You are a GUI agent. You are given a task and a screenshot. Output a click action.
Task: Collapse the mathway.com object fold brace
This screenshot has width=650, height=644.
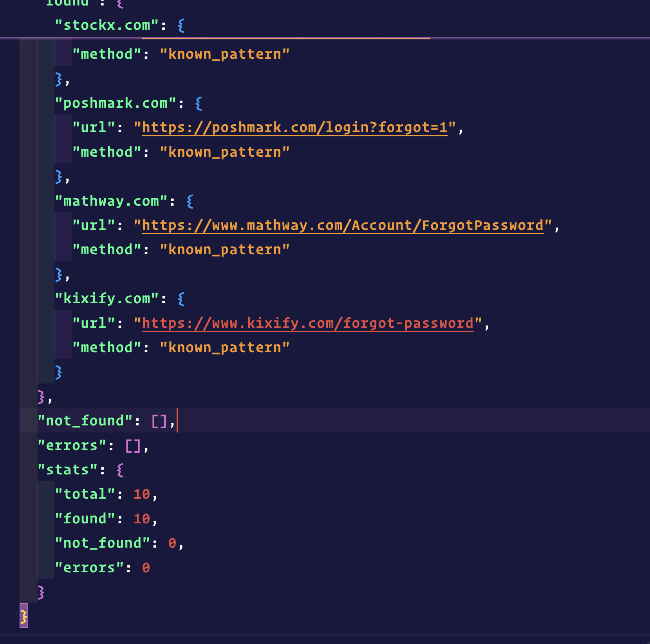(x=190, y=201)
